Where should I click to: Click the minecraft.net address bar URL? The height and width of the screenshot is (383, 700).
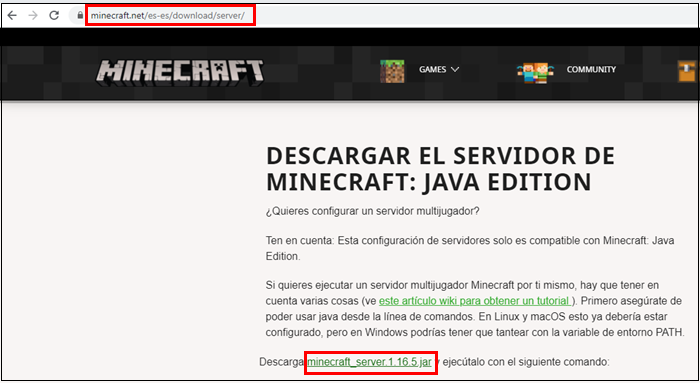[168, 16]
